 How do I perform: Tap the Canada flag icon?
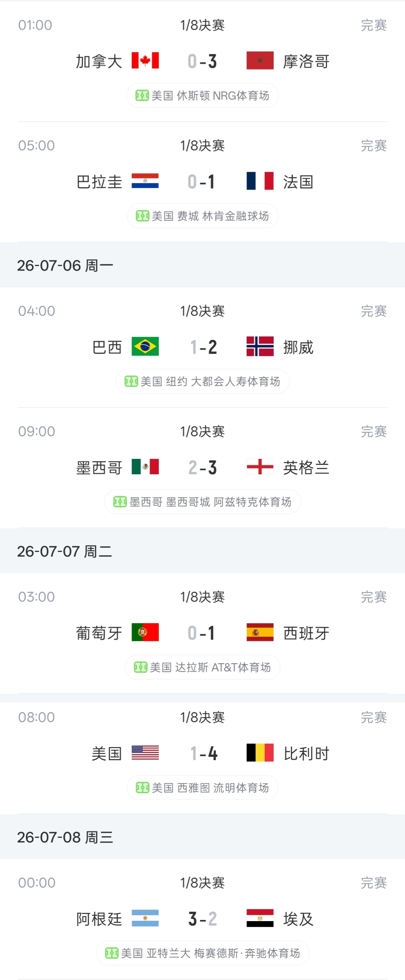145,60
